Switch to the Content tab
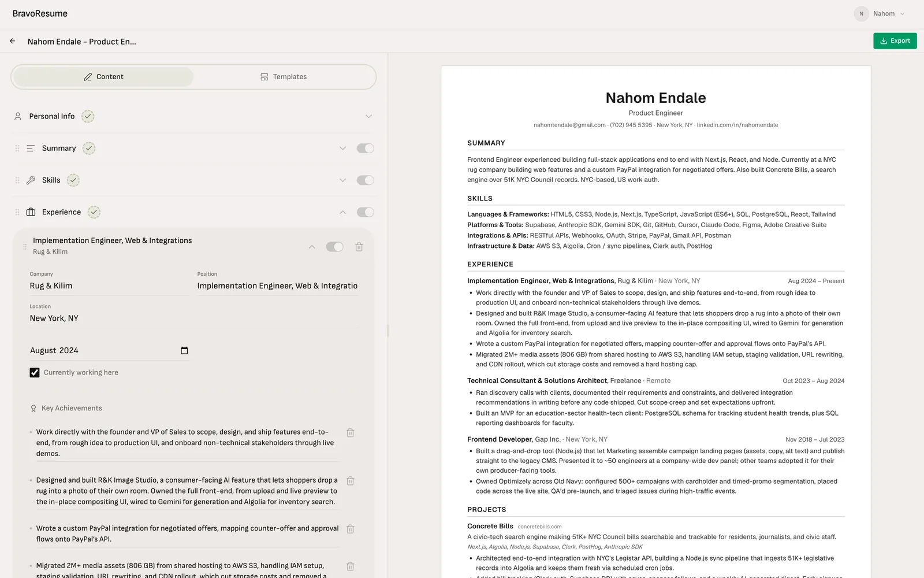This screenshot has height=578, width=924. click(103, 77)
